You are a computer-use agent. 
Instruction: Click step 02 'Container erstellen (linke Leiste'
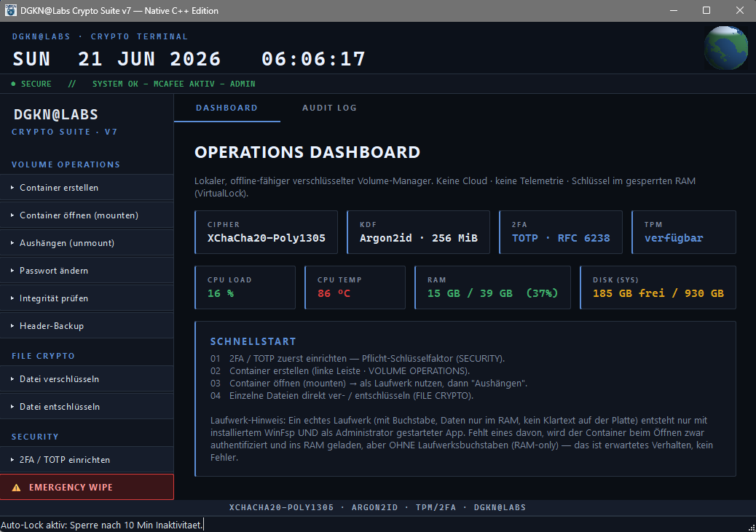[x=340, y=371]
